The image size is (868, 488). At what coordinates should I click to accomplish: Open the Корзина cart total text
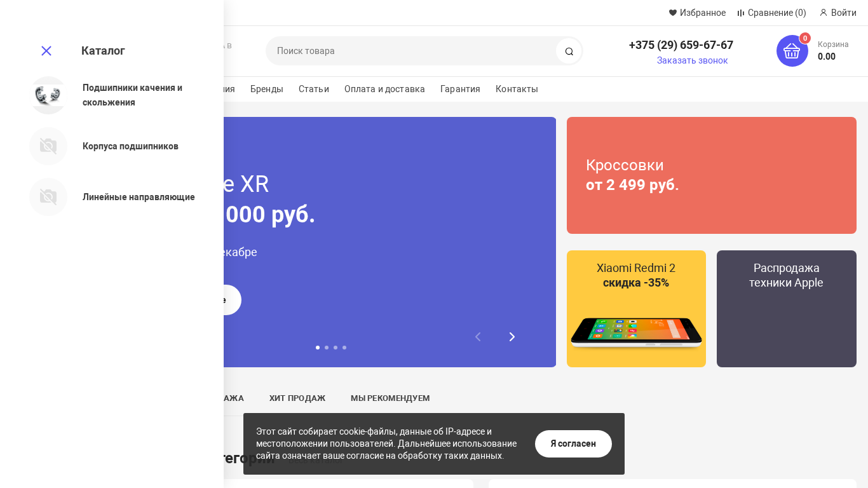click(x=833, y=50)
